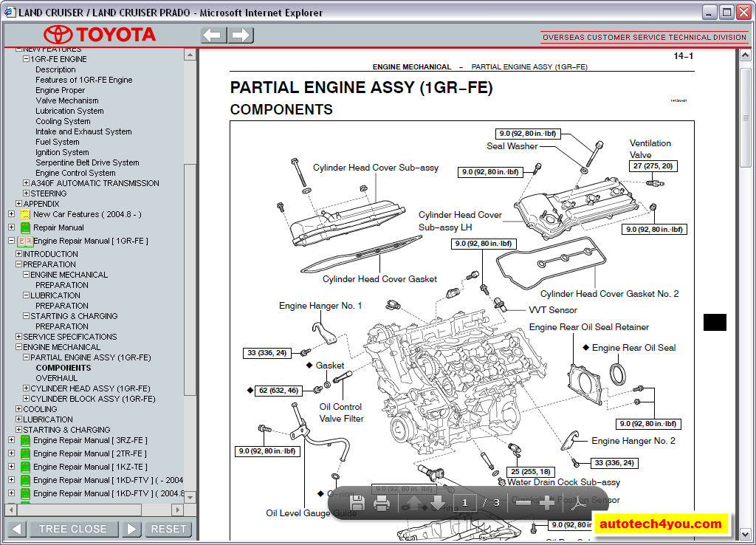Click document scroll up arrow
The width and height of the screenshot is (756, 545).
coord(745,55)
